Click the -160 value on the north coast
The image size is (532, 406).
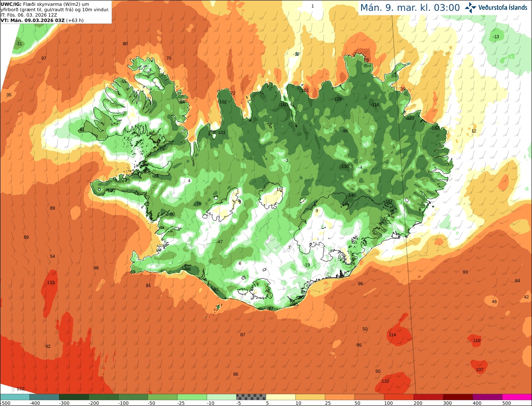(x=283, y=105)
